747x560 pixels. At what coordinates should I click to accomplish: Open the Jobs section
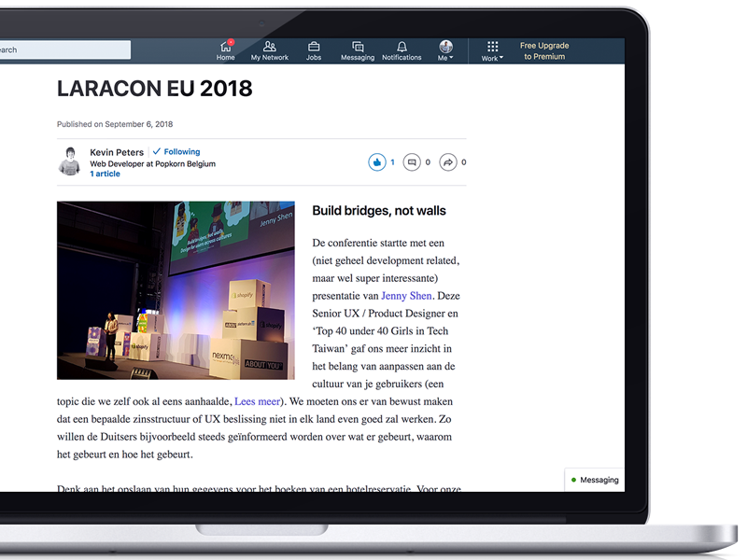click(x=314, y=50)
